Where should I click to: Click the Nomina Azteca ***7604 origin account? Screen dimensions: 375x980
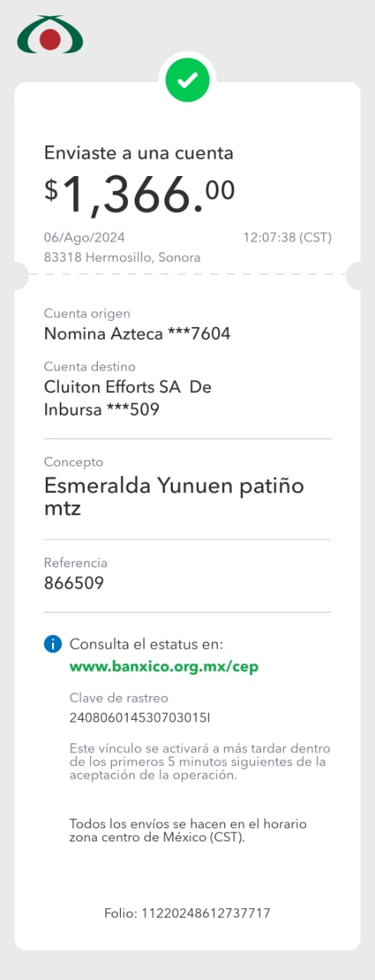coord(137,334)
